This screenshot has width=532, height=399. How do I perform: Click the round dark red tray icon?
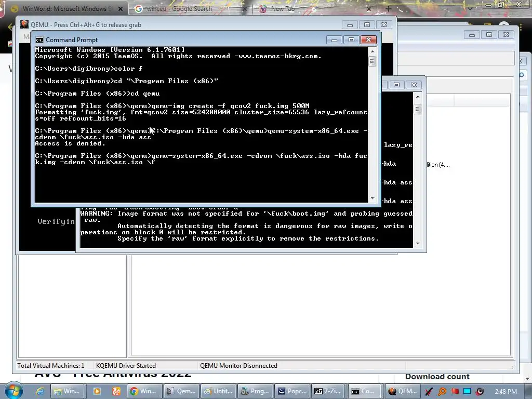coord(480,392)
